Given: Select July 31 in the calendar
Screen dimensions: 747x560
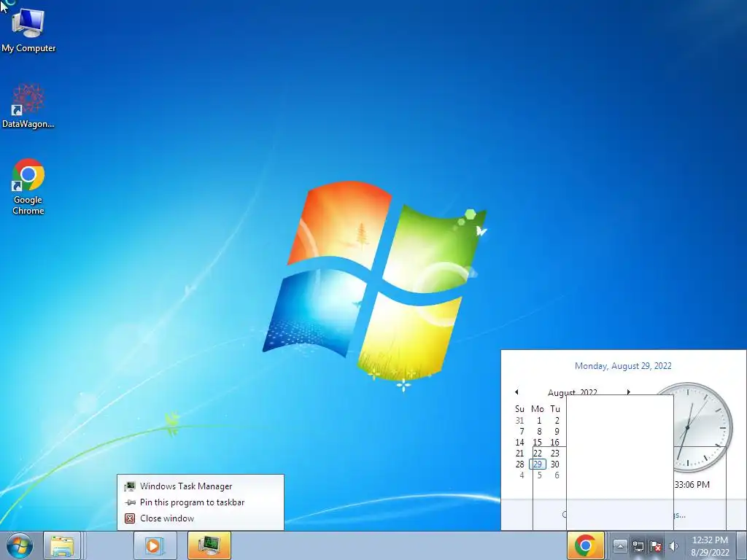Looking at the screenshot, I should [519, 421].
